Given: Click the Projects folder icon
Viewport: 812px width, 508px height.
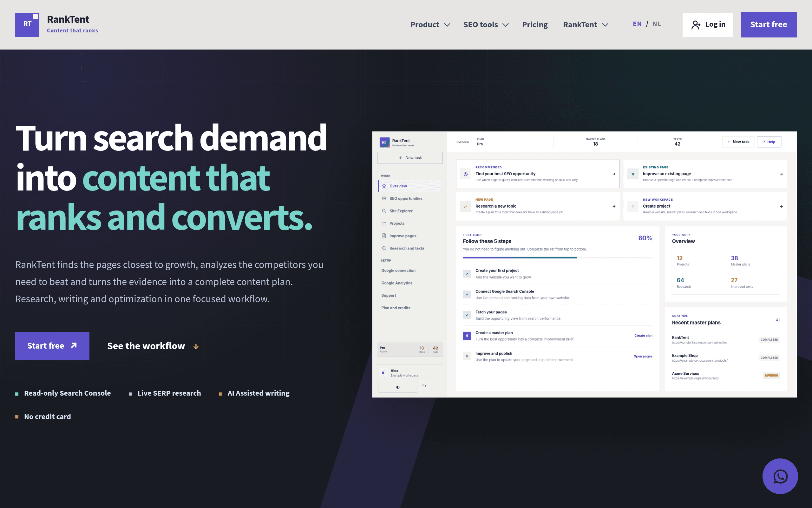Looking at the screenshot, I should [384, 224].
